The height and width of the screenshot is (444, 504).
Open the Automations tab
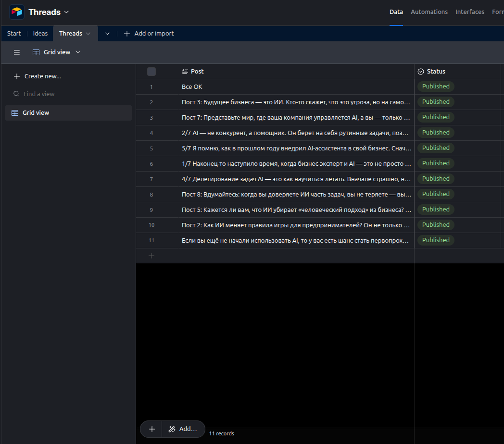pos(429,12)
